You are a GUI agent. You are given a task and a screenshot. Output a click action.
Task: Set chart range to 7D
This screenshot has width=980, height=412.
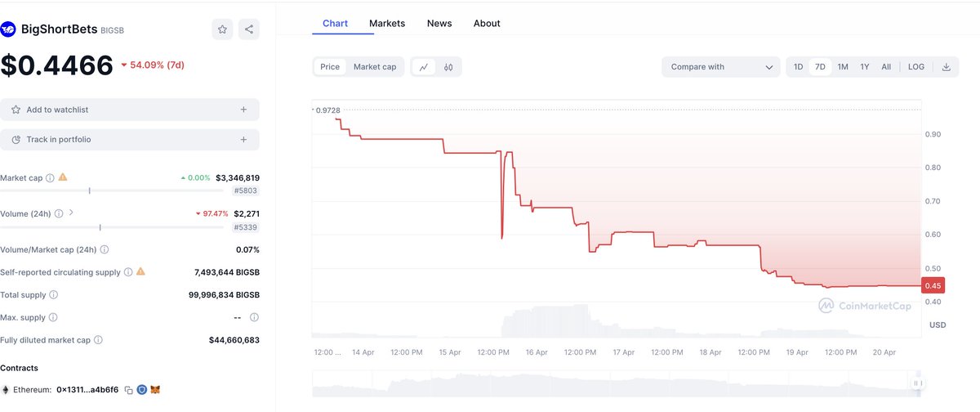(820, 67)
